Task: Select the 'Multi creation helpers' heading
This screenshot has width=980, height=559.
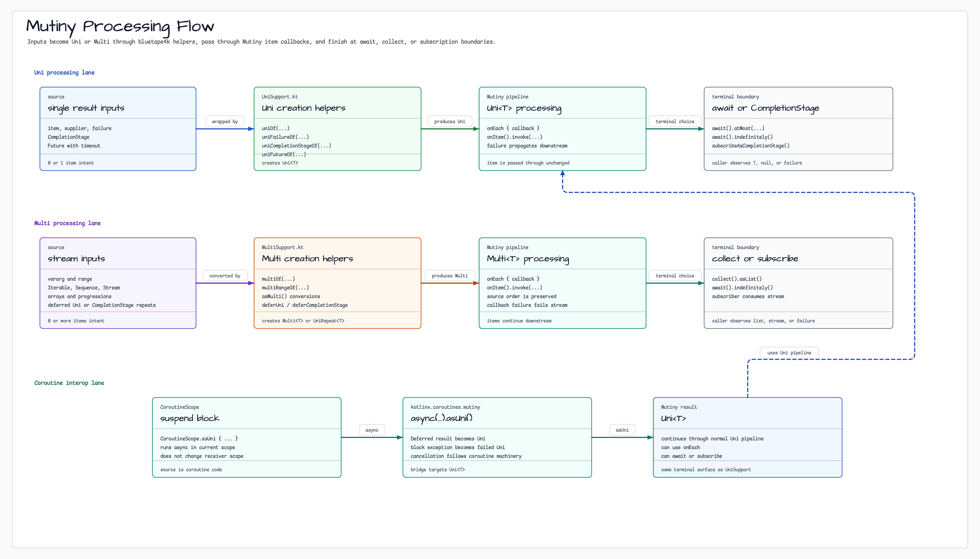Action: pos(307,259)
